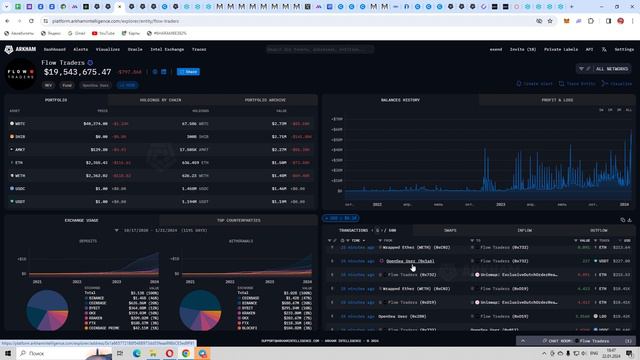Select the ALL time range on chart

[629, 110]
